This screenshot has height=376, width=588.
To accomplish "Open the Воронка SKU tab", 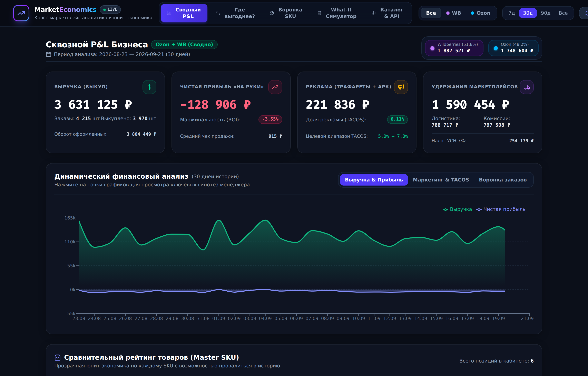I will [286, 13].
